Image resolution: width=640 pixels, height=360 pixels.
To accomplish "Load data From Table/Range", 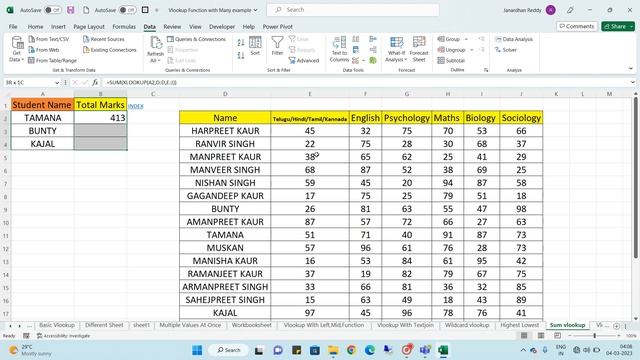I will pyautogui.click(x=52, y=60).
